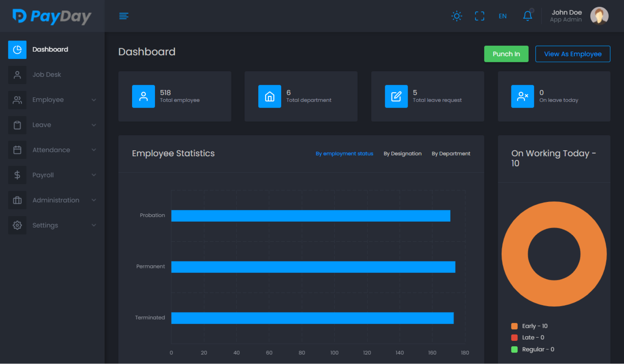The width and height of the screenshot is (624, 364).
Task: Expand the Leave menu chevron
Action: [94, 125]
